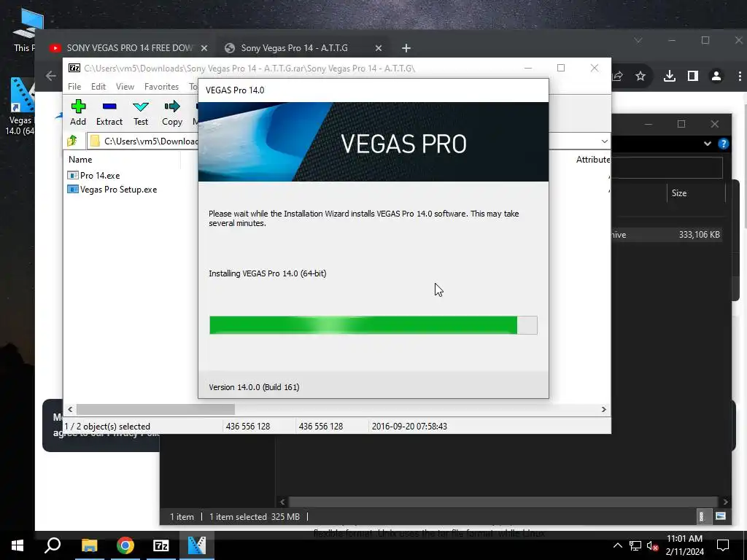Click the Extract toolbar icon in 7-Zip

(109, 112)
